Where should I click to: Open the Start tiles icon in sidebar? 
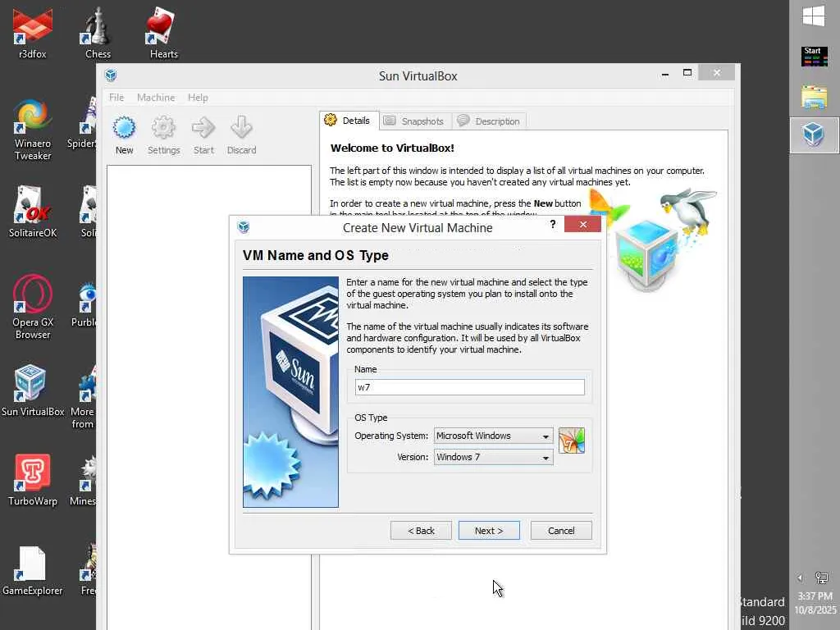tap(815, 57)
